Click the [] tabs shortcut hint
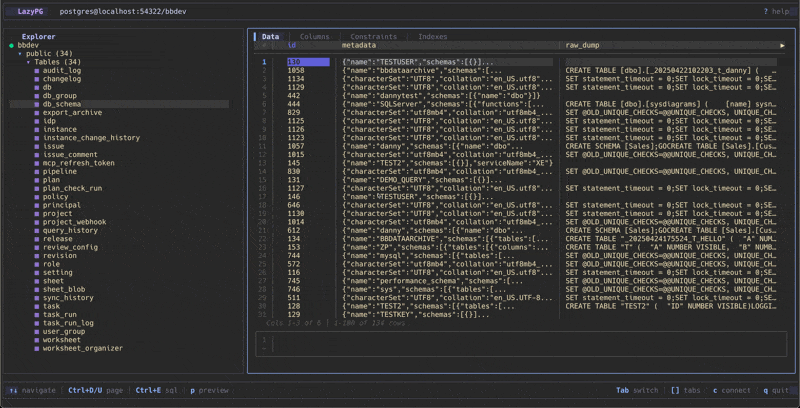Image resolution: width=800 pixels, height=408 pixels. click(685, 390)
